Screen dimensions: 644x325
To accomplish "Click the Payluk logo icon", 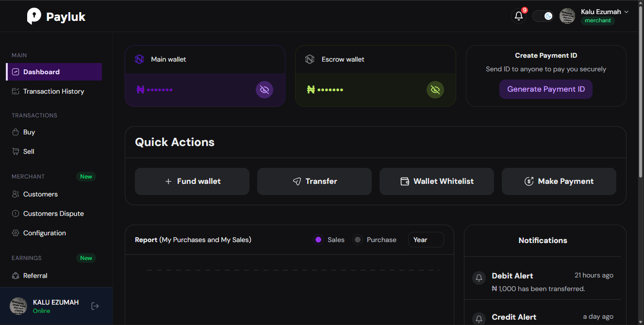I will click(33, 16).
